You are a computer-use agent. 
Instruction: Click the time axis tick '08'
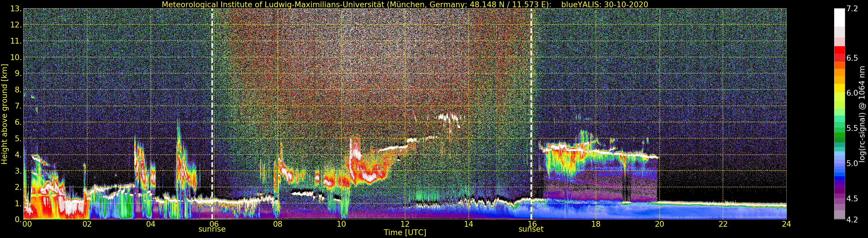[278, 224]
